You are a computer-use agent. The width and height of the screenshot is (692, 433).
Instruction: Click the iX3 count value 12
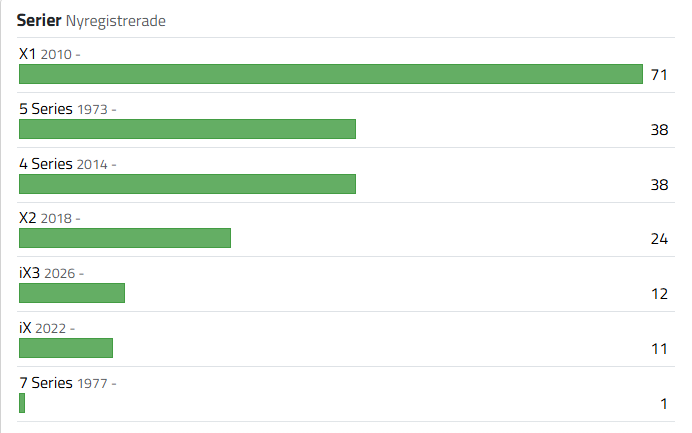(658, 294)
